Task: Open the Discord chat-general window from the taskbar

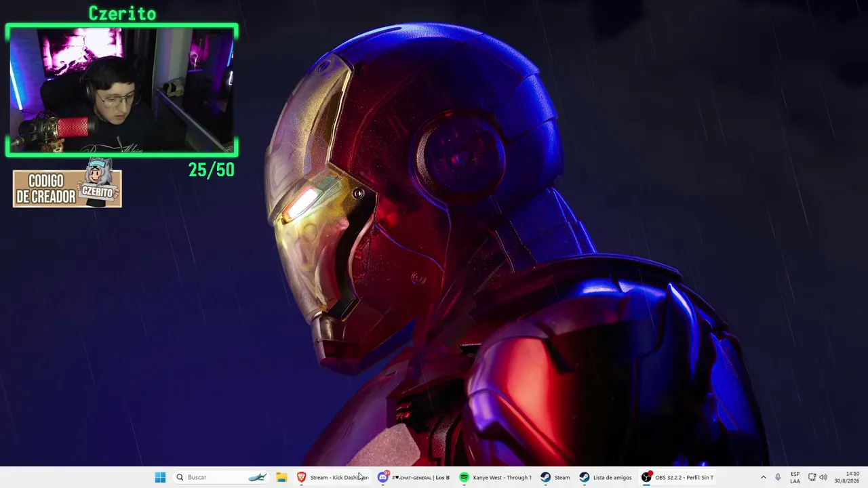Action: coord(414,477)
